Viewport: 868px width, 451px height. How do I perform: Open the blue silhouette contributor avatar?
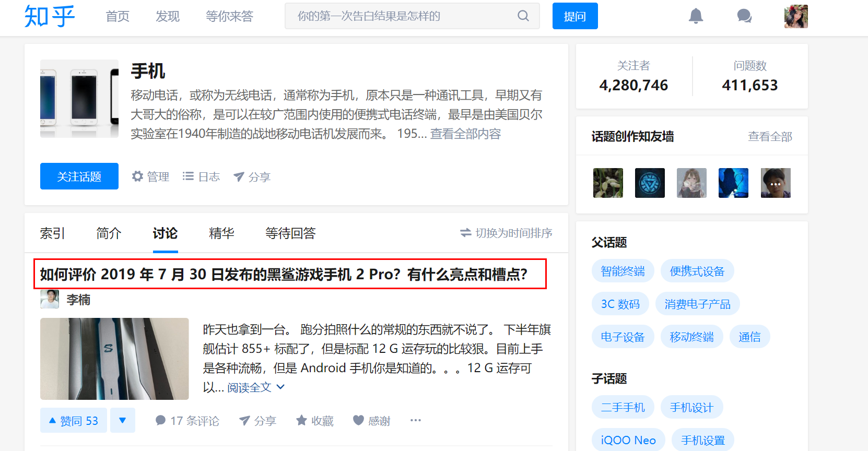click(733, 183)
